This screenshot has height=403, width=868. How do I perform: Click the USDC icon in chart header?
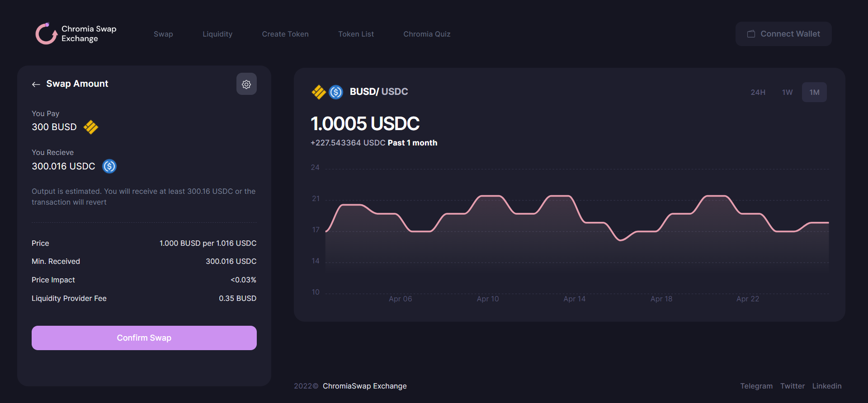[x=336, y=92]
